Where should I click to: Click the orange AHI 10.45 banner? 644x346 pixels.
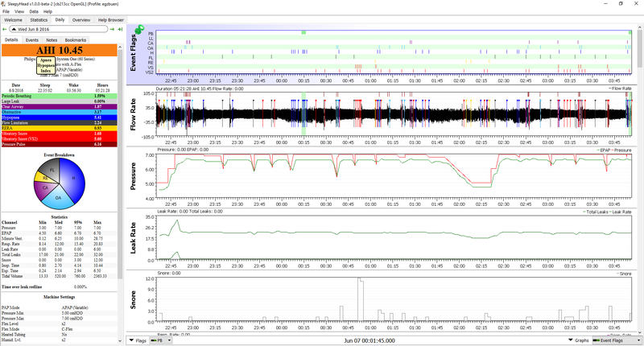pos(60,51)
